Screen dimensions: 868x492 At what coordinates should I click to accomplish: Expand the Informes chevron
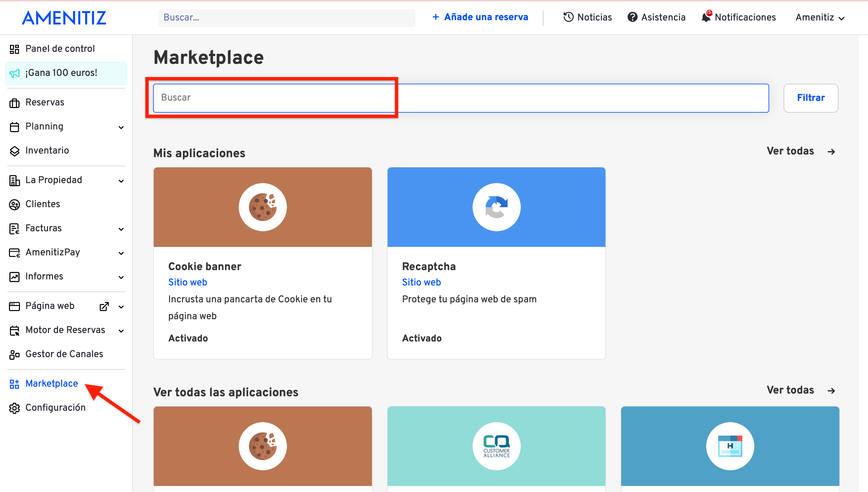coord(121,277)
